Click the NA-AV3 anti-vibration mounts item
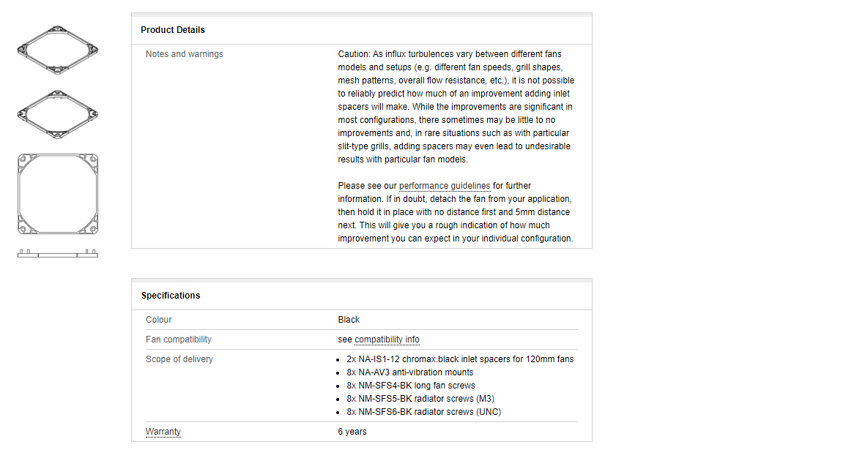 [410, 372]
